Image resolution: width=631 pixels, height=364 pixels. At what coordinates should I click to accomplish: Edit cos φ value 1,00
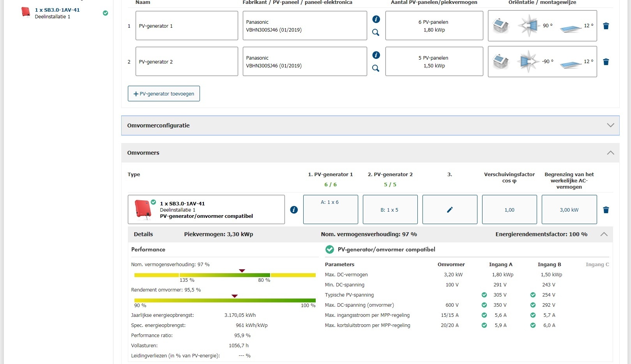pos(509,210)
